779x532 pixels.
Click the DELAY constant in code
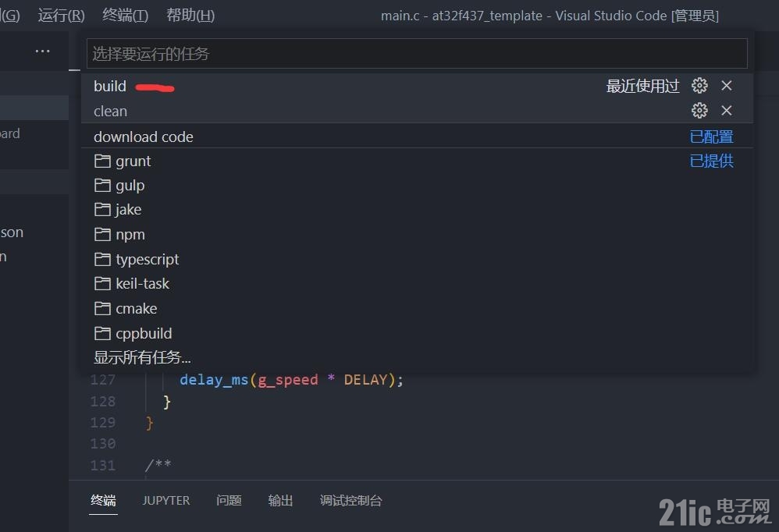(x=365, y=380)
